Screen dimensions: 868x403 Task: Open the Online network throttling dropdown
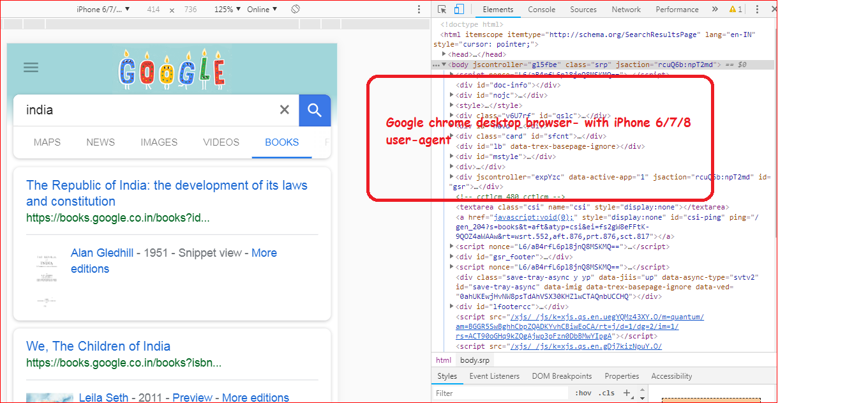(x=262, y=10)
